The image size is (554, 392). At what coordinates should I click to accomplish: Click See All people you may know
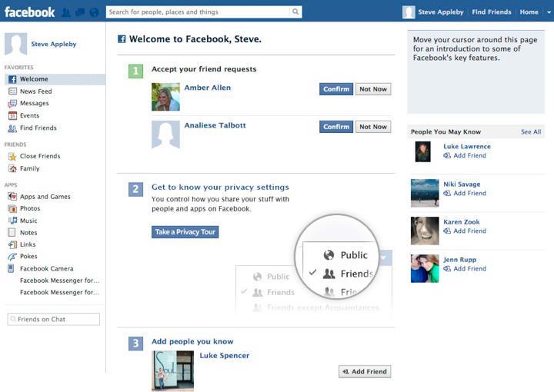[x=531, y=132]
